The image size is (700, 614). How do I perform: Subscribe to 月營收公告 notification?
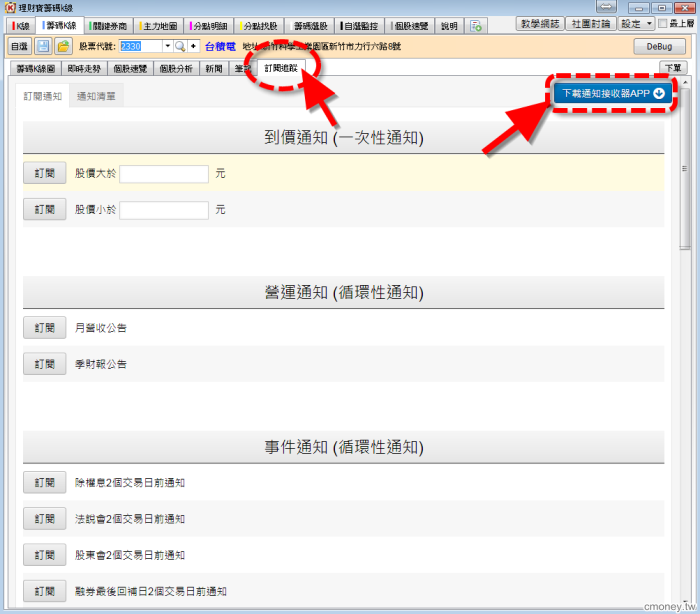[x=44, y=327]
